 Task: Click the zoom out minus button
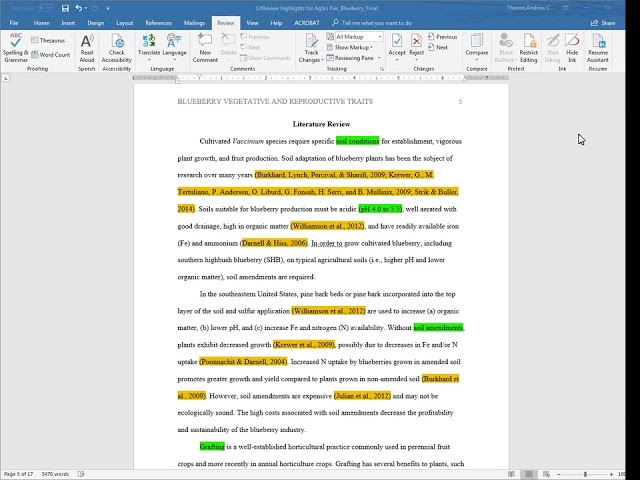click(x=559, y=474)
